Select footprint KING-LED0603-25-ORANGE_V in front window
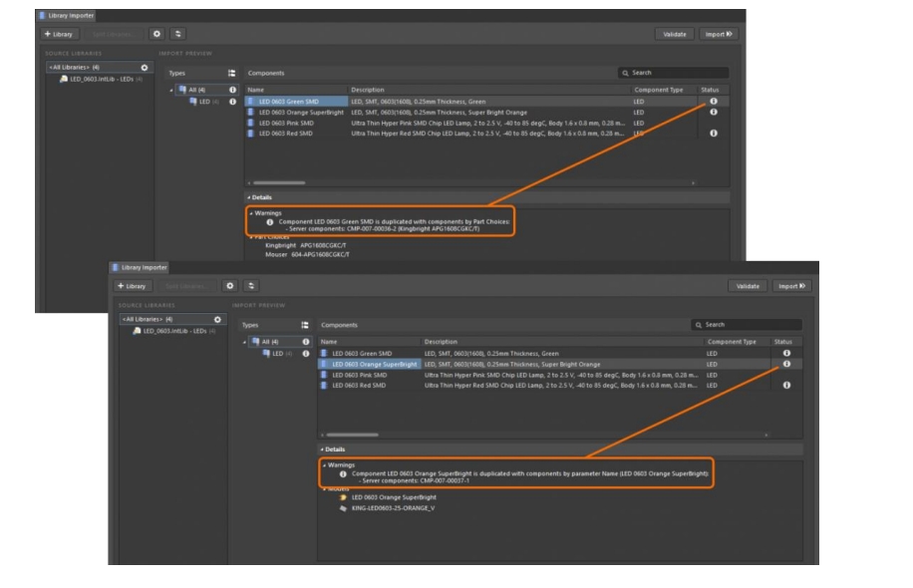 tap(393, 509)
